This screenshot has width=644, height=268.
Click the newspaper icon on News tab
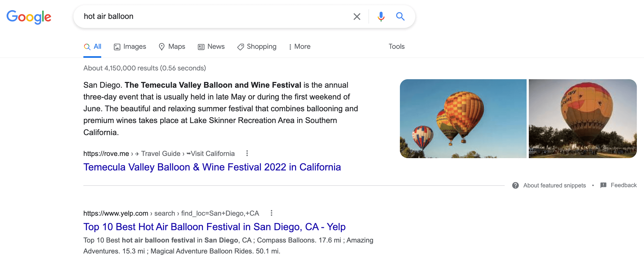tap(201, 47)
